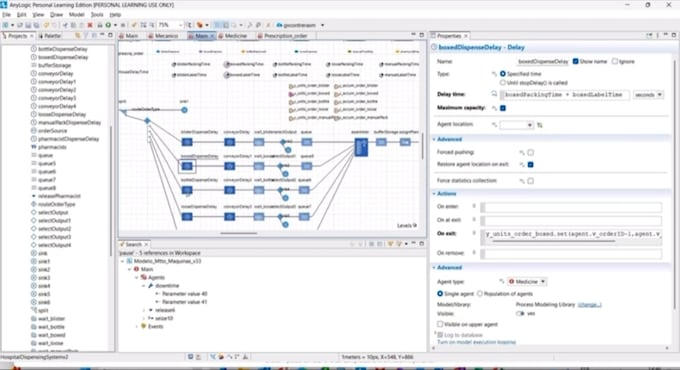The width and height of the screenshot is (680, 370).
Task: Enable Force statistics collection checkbox
Action: tap(530, 181)
